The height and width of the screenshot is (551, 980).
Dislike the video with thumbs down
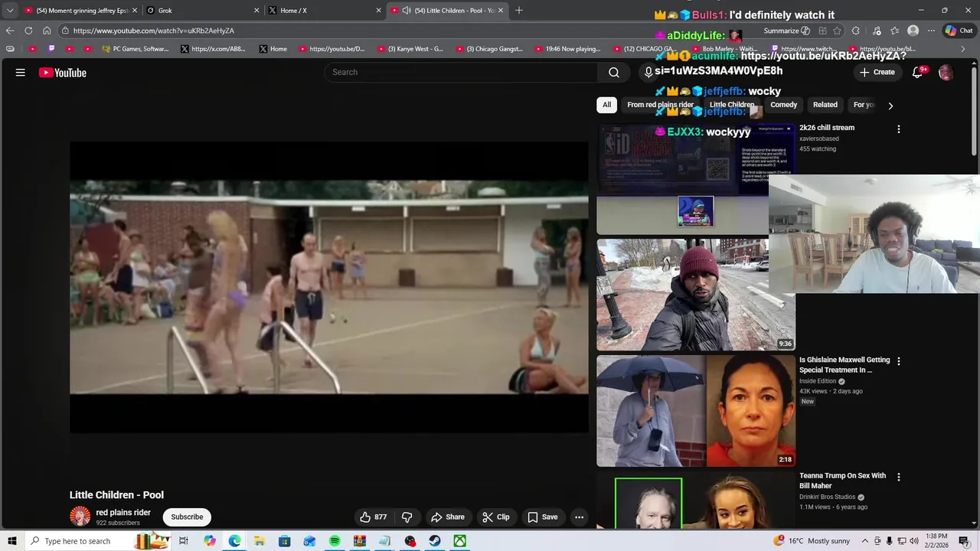click(407, 517)
